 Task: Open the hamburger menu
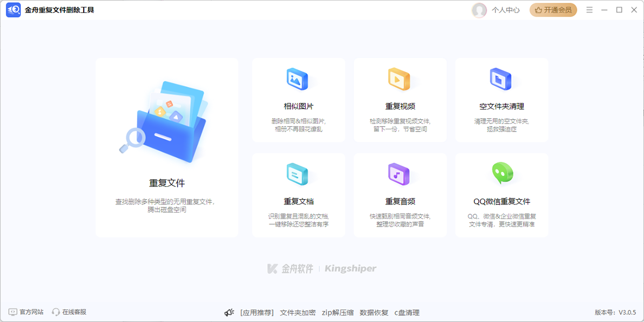[x=589, y=10]
